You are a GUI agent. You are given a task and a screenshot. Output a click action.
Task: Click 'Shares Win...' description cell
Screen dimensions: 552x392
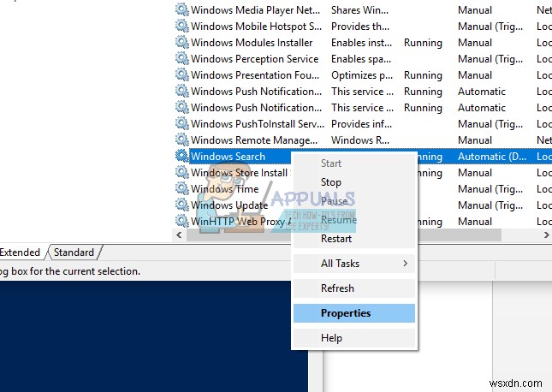pyautogui.click(x=359, y=10)
